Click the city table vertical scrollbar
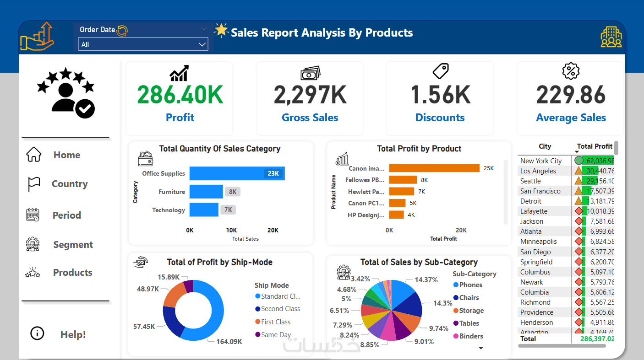Viewport: 644px width, 360px height. coord(616,148)
